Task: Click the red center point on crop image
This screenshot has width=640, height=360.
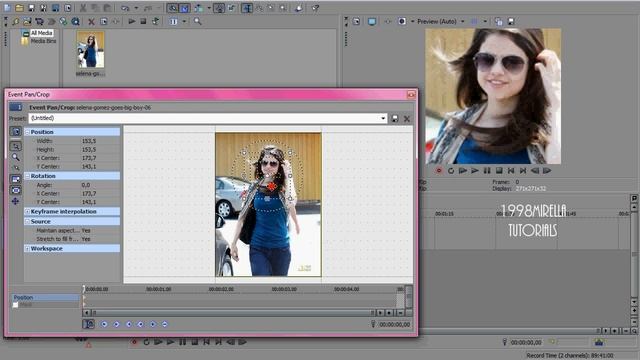Action: coord(271,186)
